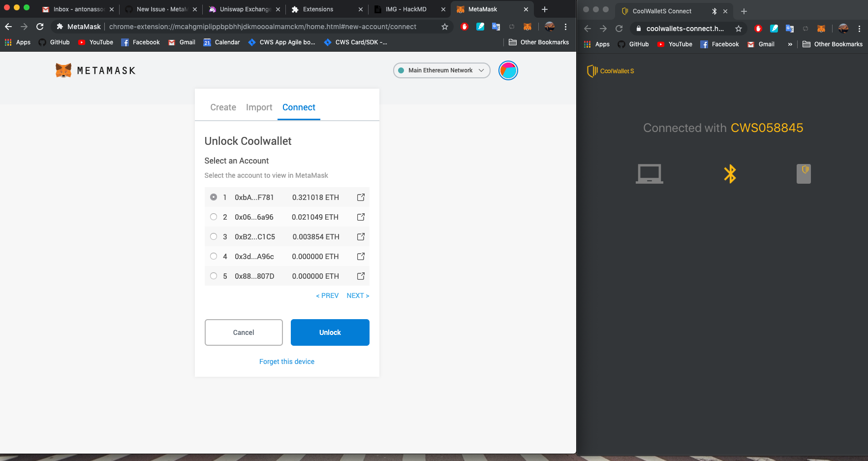This screenshot has height=461, width=868.
Task: Switch to the Inbox Gmail browser tab
Action: point(78,9)
